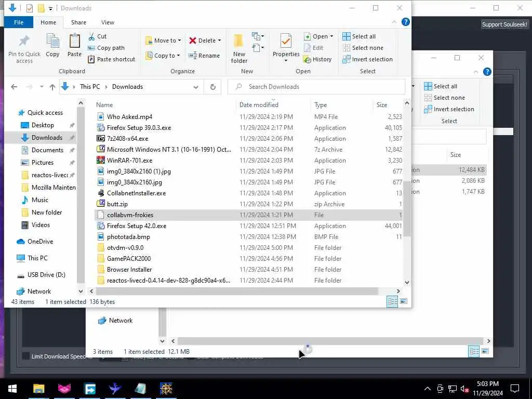
Task: Click the New folder icon
Action: (x=238, y=42)
